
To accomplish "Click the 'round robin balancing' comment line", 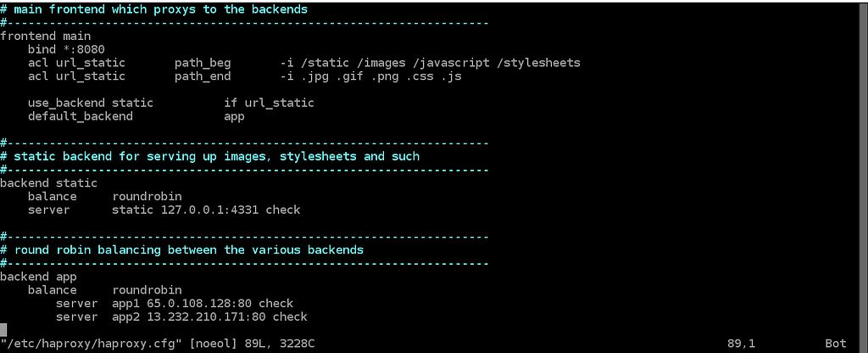I will (181, 250).
